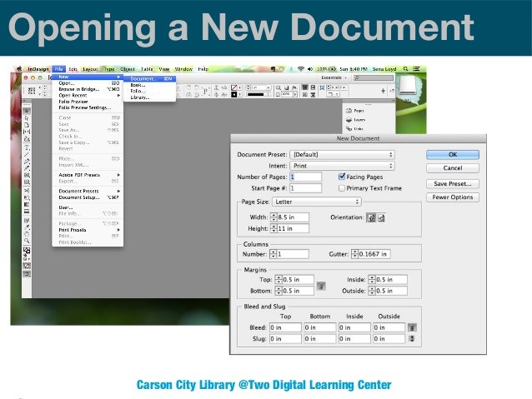Select the Zoom tool in the toolbox

(27, 241)
